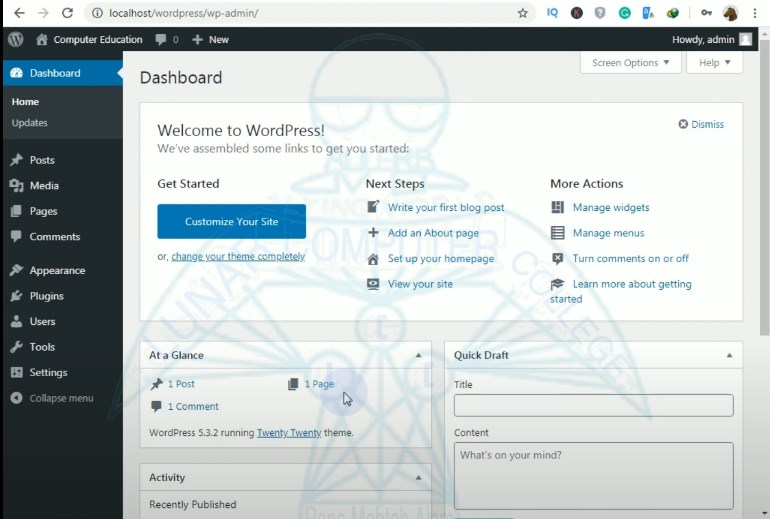Click the key password icon
Screen dimensions: 770x519
coord(706,13)
